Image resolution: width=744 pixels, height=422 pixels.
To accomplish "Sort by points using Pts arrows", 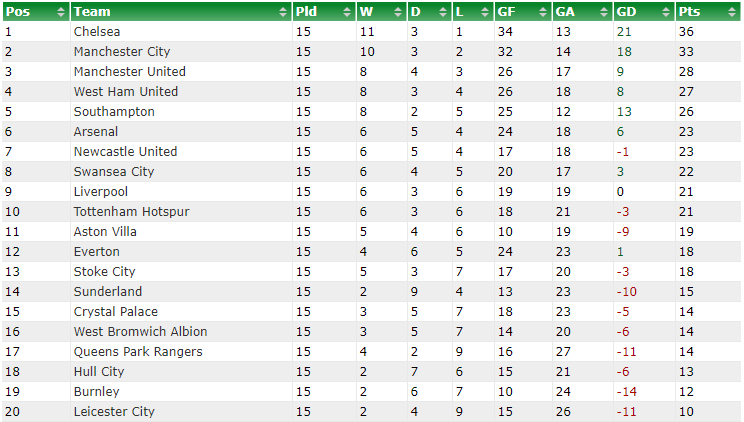I will 732,12.
